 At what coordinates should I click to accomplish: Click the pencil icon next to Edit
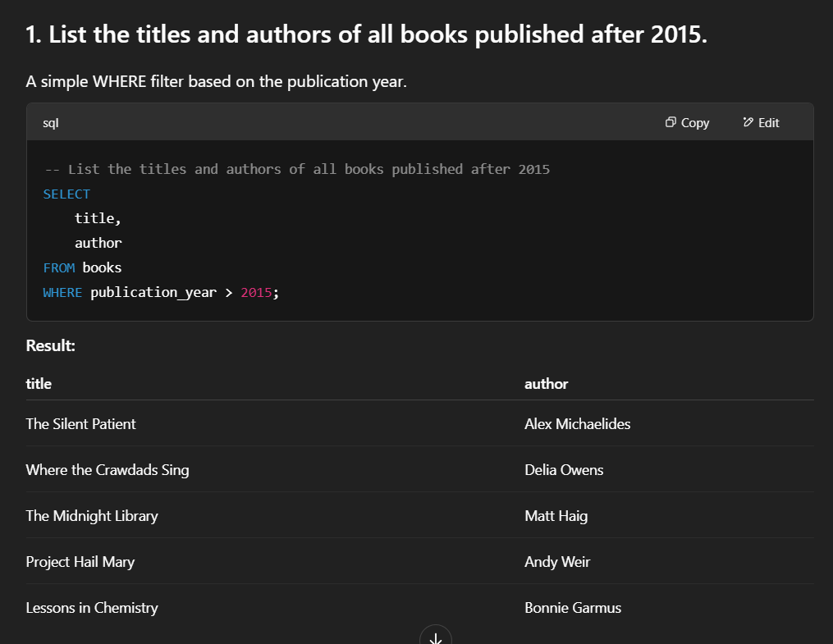pos(748,121)
